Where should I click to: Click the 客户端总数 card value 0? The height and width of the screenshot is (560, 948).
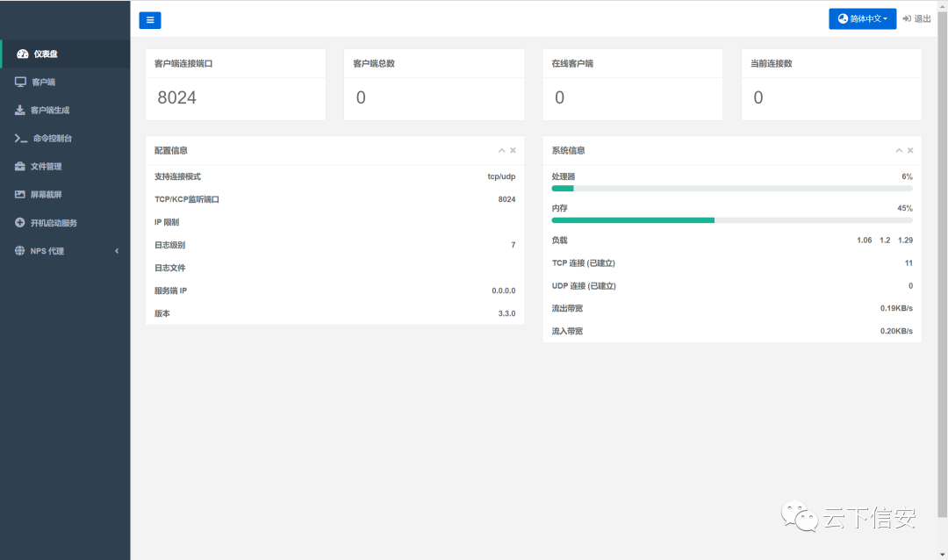pos(361,98)
